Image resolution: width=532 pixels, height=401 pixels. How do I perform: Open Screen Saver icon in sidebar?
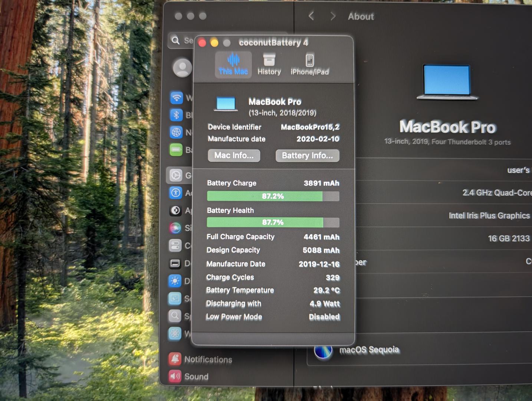[x=175, y=298]
